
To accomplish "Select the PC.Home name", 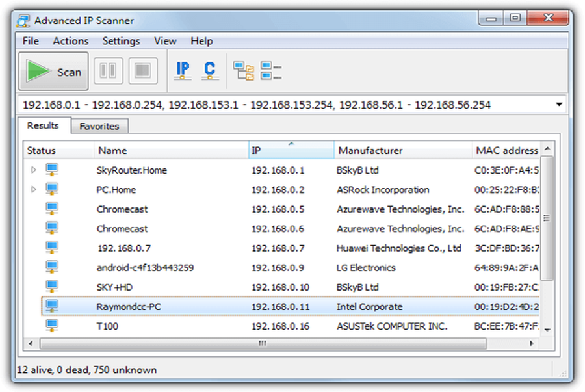I will [116, 190].
